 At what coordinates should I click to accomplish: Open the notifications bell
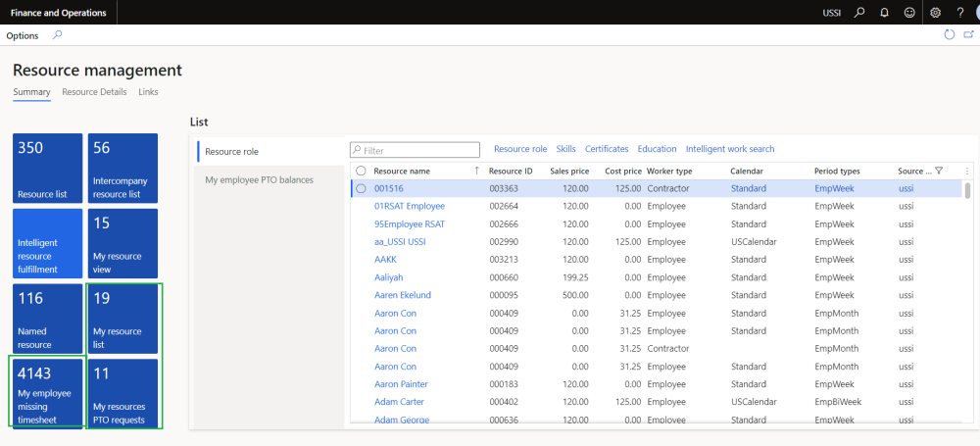(885, 13)
